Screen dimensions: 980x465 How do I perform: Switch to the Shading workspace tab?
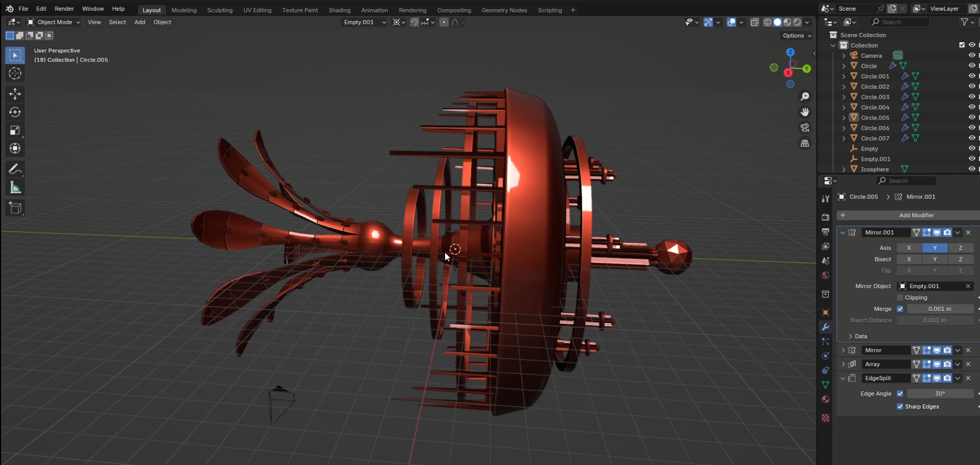point(340,10)
